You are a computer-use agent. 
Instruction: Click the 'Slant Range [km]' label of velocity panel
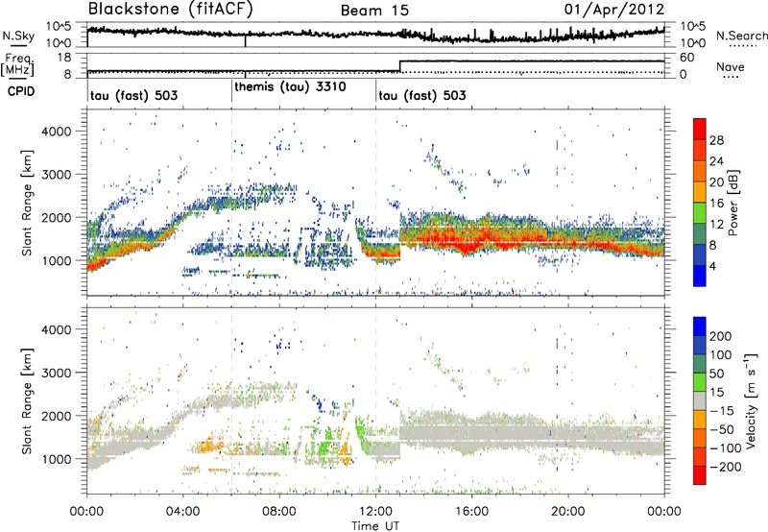coord(28,400)
